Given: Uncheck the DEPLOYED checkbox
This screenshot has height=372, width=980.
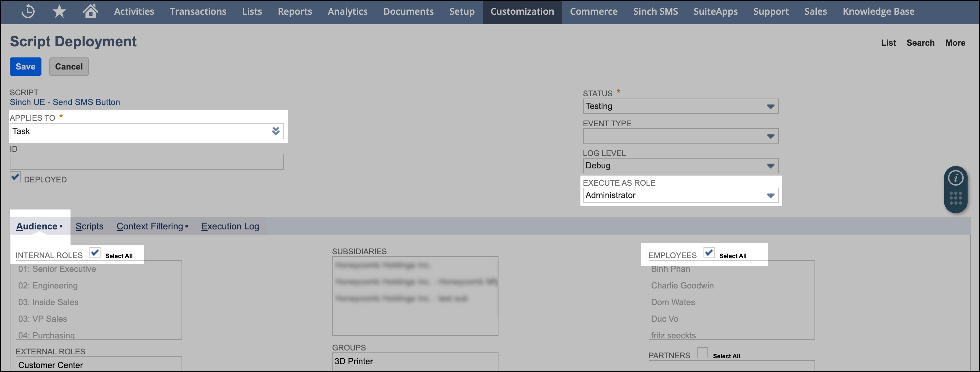Looking at the screenshot, I should click(x=15, y=177).
